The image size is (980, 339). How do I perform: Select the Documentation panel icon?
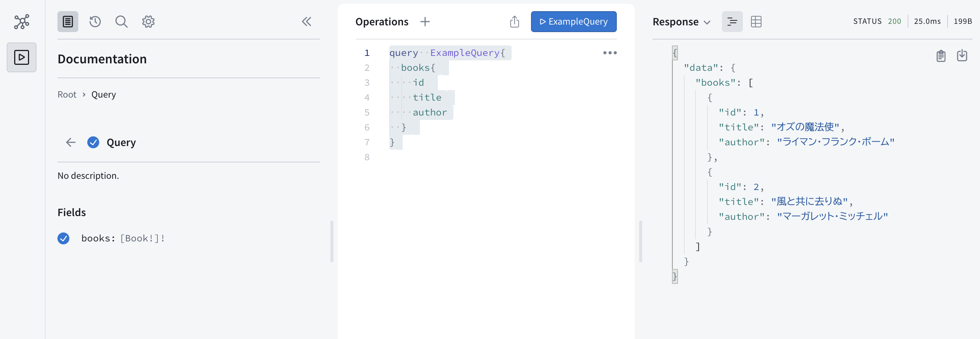pos(68,22)
